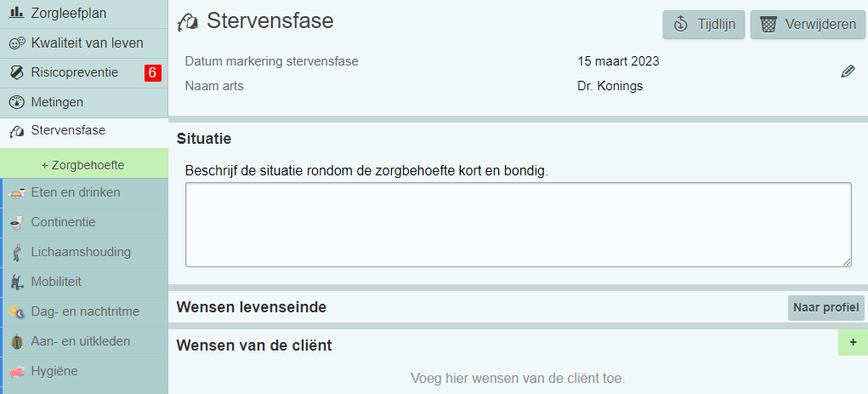The width and height of the screenshot is (868, 394).
Task: Click the Risicopreventie shield icon
Action: click(16, 72)
